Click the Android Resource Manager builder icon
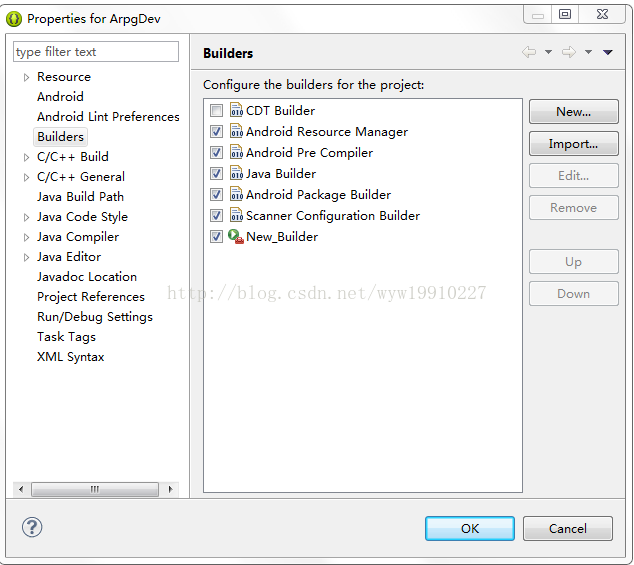The width and height of the screenshot is (634, 565). 237,131
